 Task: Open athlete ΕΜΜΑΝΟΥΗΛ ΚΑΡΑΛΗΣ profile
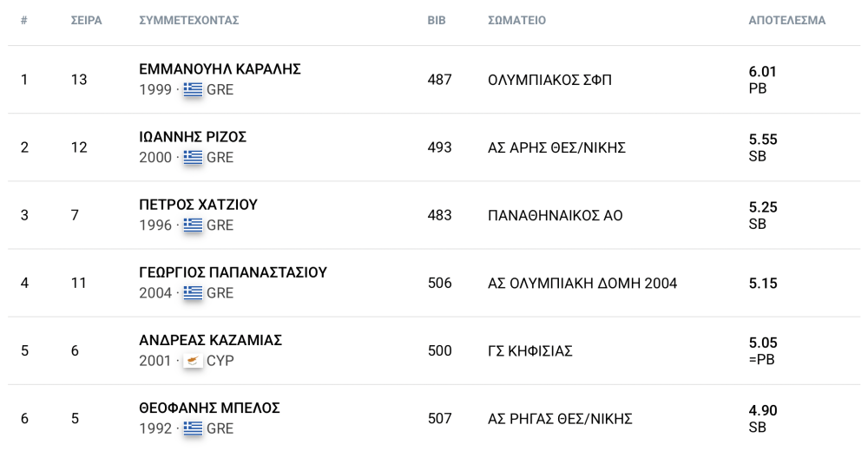[x=220, y=69]
